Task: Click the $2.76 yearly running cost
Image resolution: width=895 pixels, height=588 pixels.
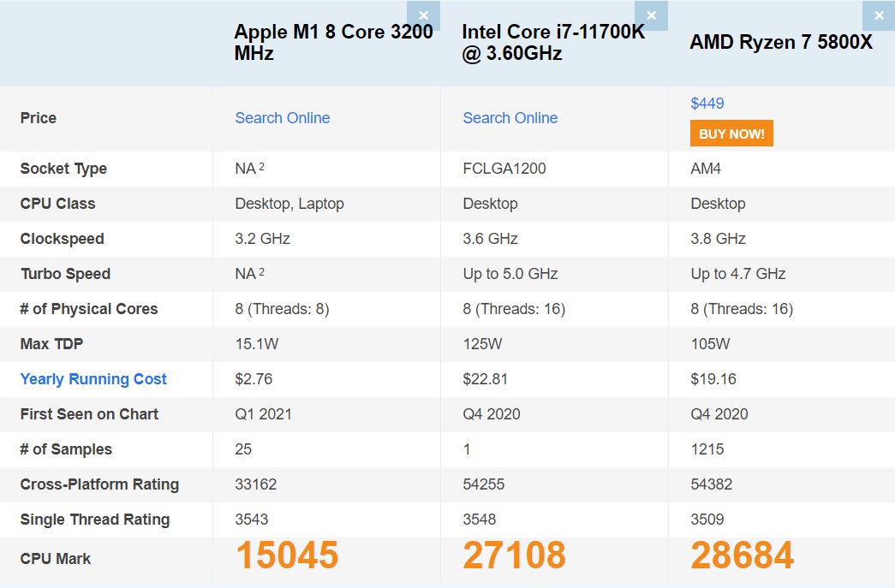Action: click(254, 379)
